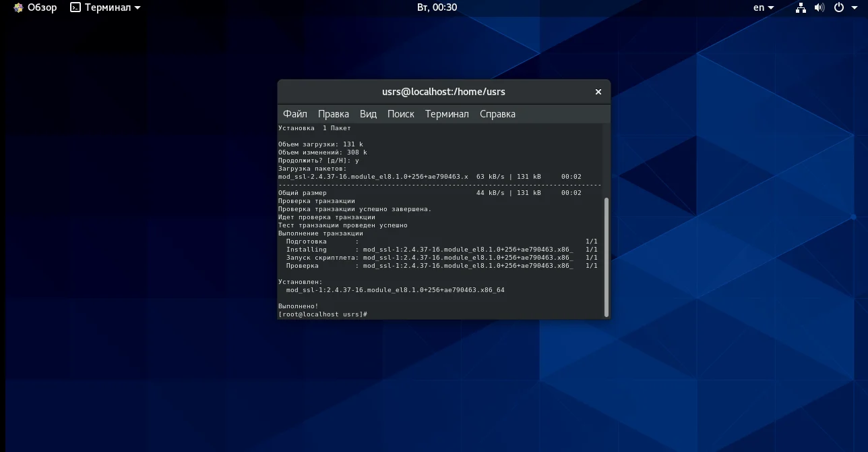Open the Поиск menu
Image resolution: width=868 pixels, height=452 pixels.
click(x=400, y=114)
